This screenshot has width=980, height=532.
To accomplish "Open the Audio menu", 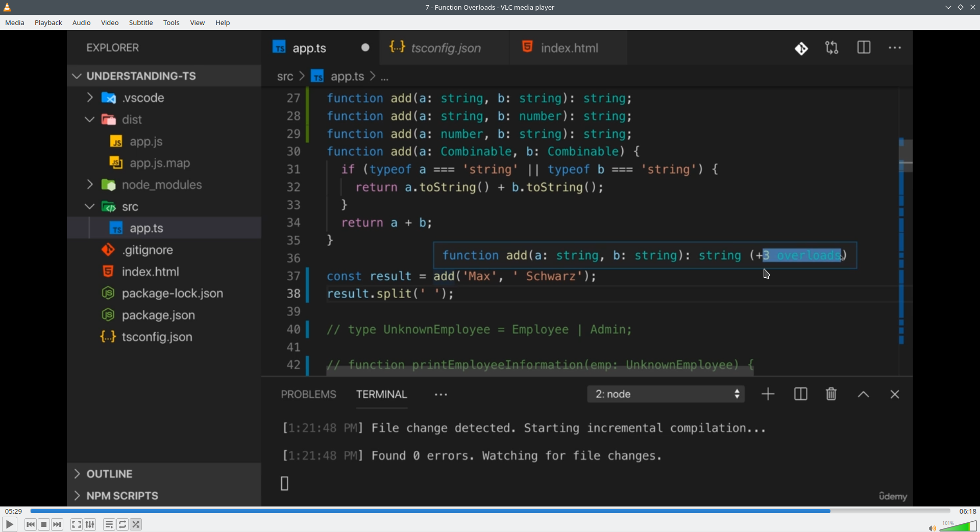I will point(82,23).
